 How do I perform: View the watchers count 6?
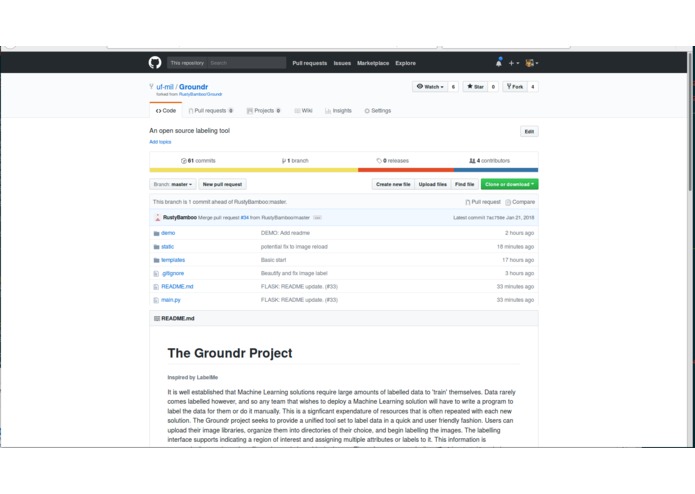click(453, 87)
